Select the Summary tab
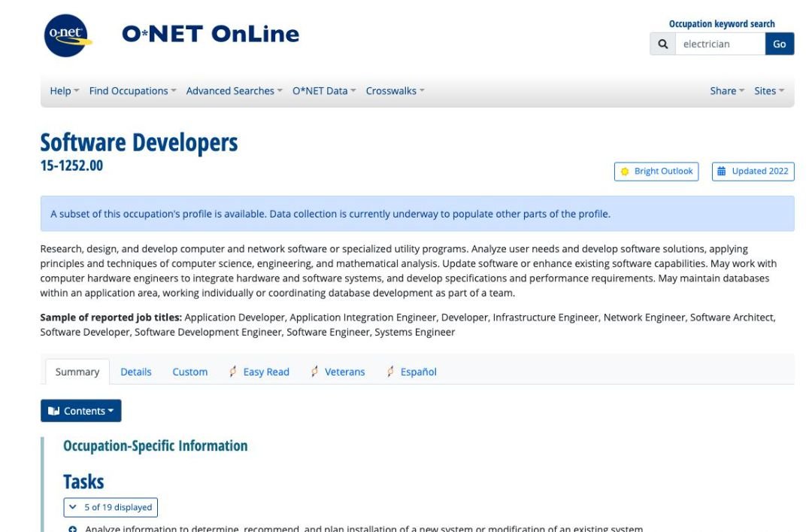The width and height of the screenshot is (812, 532). point(77,372)
